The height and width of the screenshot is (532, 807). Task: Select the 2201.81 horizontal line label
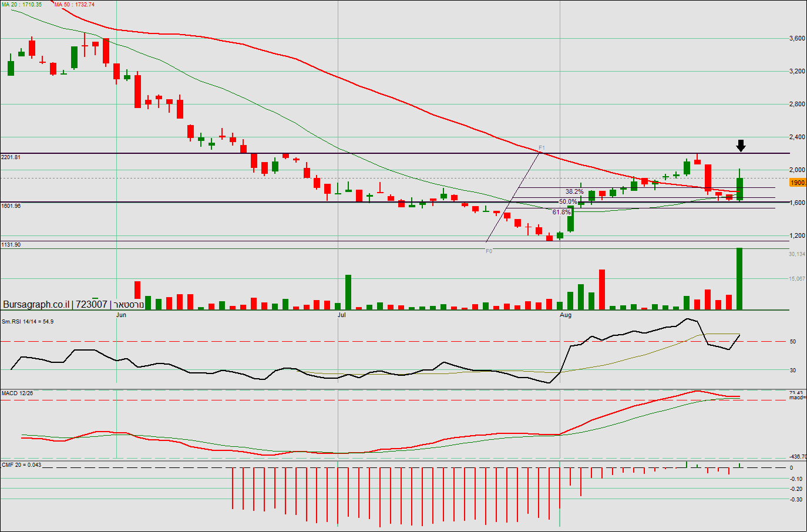coord(11,157)
